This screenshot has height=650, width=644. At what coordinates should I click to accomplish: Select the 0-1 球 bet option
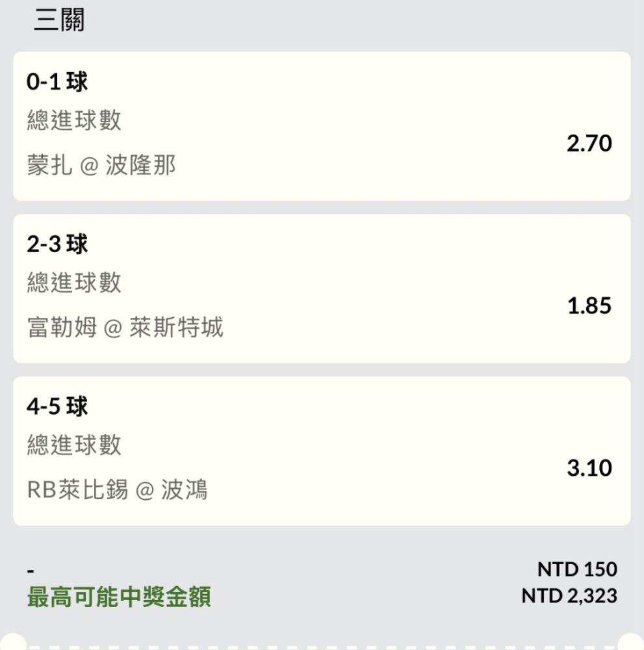tap(57, 82)
